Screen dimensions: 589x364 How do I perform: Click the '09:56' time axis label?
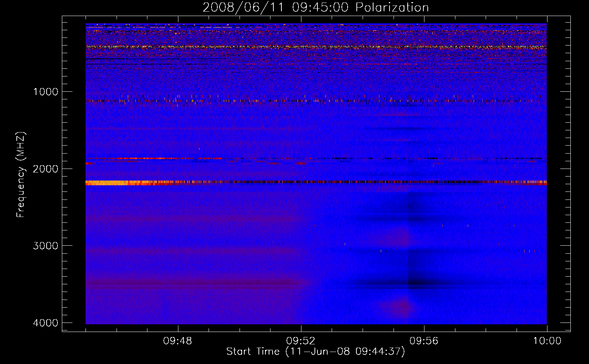(x=424, y=341)
